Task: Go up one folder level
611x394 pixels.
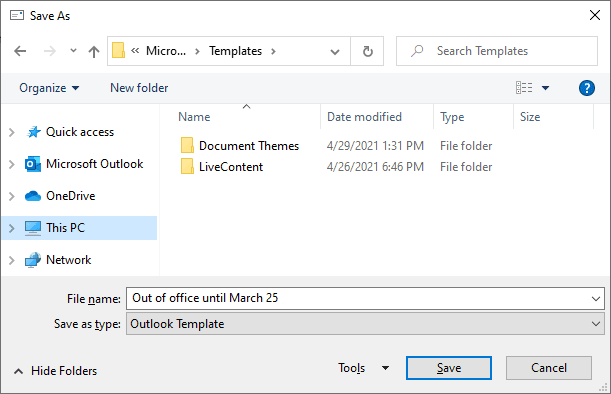Action: (94, 51)
